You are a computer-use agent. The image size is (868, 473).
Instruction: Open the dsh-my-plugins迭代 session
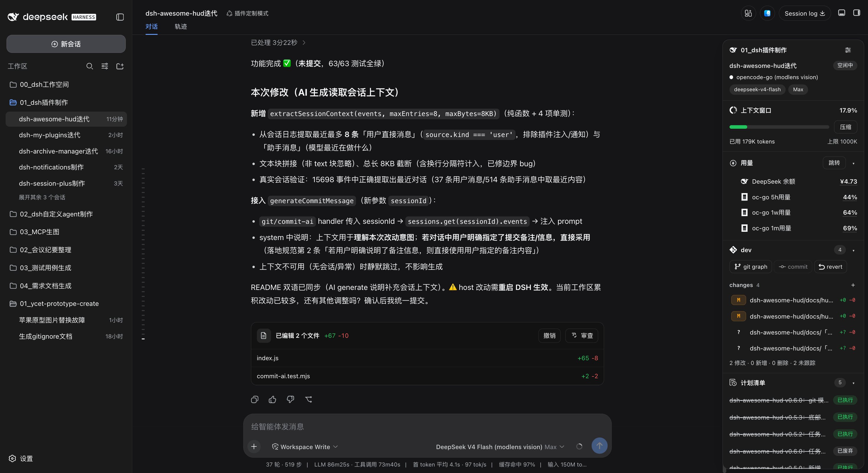[x=66, y=135]
